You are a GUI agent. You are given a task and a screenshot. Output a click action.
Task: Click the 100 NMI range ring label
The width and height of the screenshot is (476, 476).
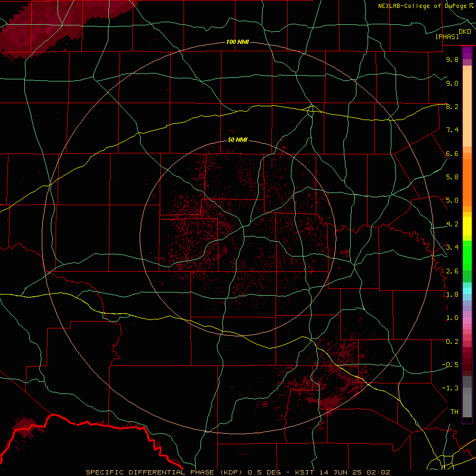tap(237, 42)
